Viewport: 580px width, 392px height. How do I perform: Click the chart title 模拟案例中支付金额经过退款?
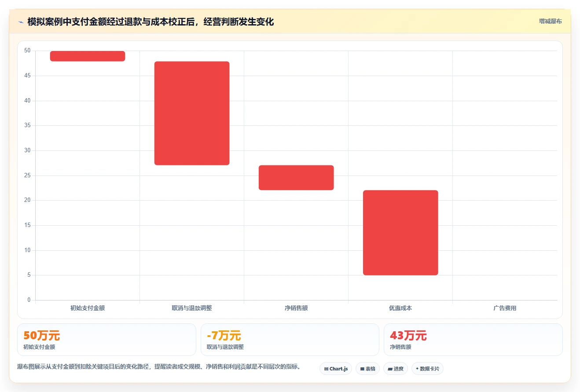coord(151,22)
